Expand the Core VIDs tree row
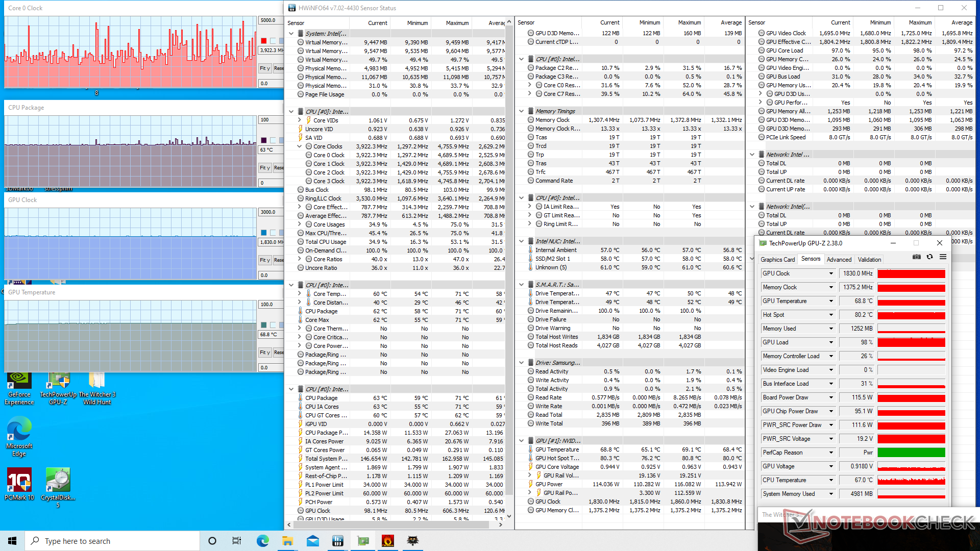 (x=300, y=120)
